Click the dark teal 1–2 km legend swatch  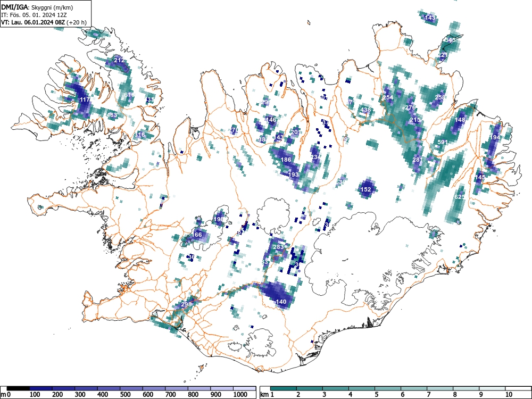click(284, 388)
